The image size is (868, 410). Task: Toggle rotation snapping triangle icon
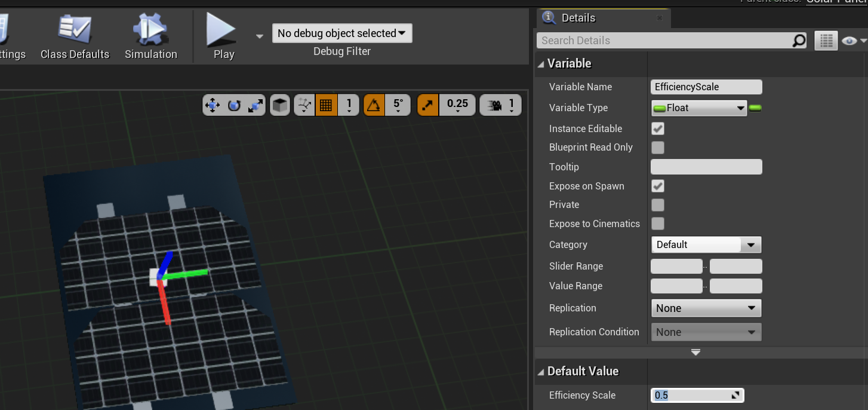[x=374, y=105]
